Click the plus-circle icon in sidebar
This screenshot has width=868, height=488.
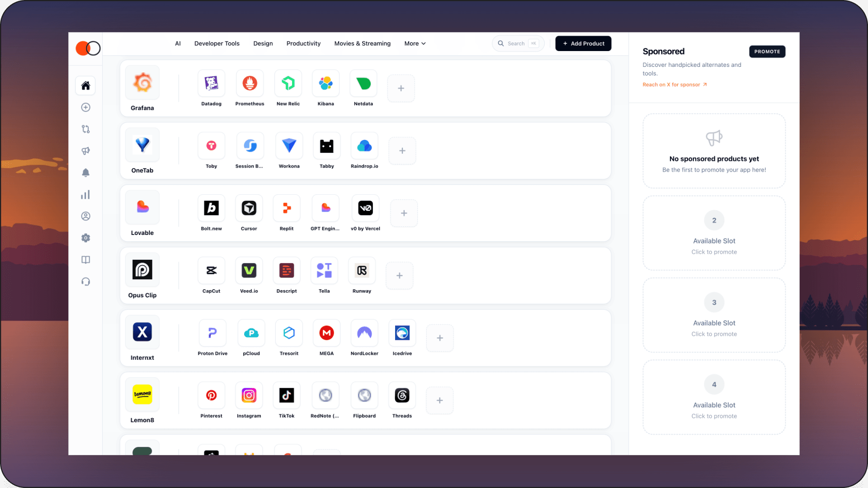(85, 107)
